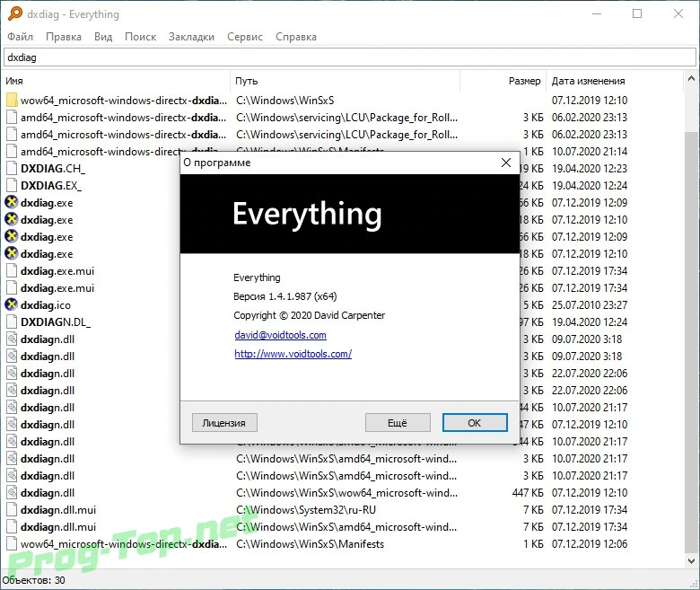The image size is (700, 590).
Task: Click the Ещё button in About dialog
Action: click(x=398, y=422)
